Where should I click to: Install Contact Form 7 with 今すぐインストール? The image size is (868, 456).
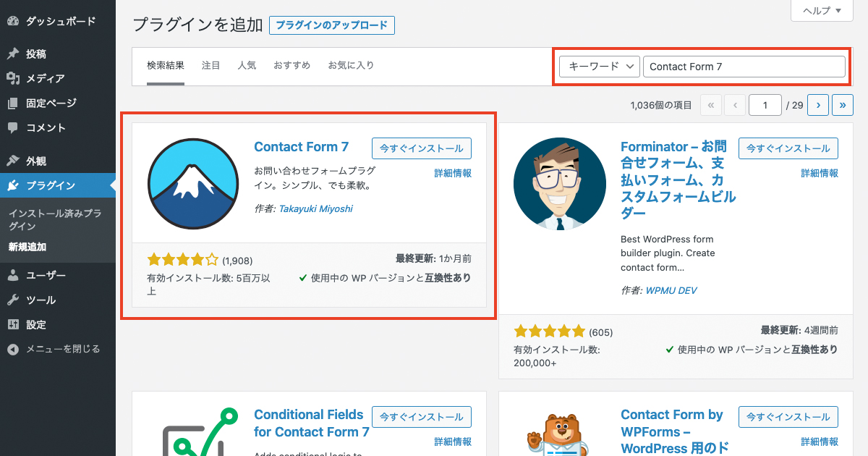(x=422, y=148)
